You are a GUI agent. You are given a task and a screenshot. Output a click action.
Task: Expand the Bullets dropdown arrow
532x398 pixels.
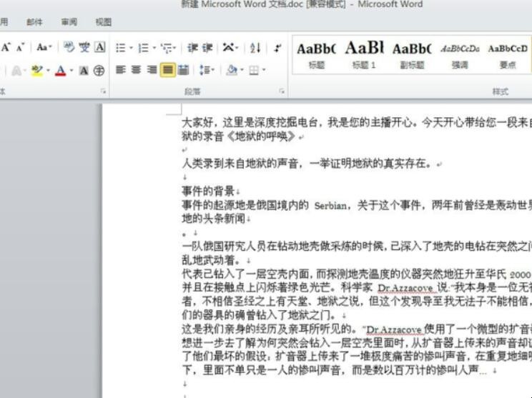tap(131, 48)
